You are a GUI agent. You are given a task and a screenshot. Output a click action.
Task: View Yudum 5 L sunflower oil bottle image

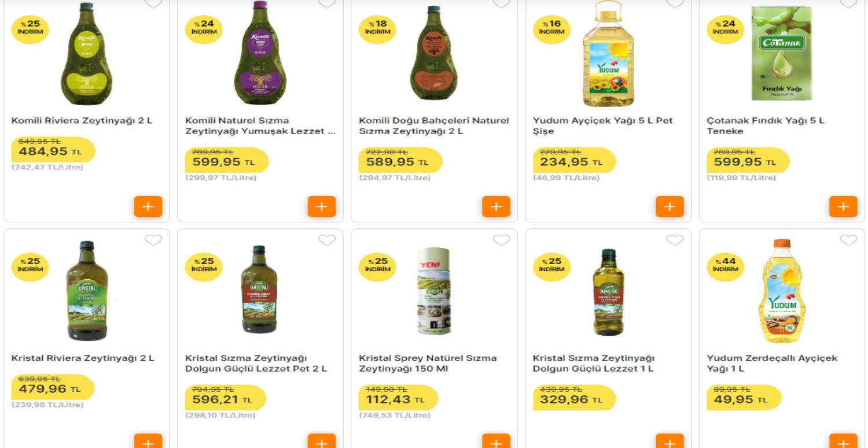point(608,54)
